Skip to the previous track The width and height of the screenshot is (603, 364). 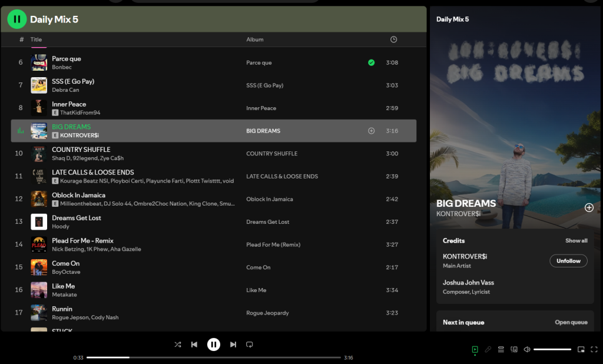coord(194,345)
